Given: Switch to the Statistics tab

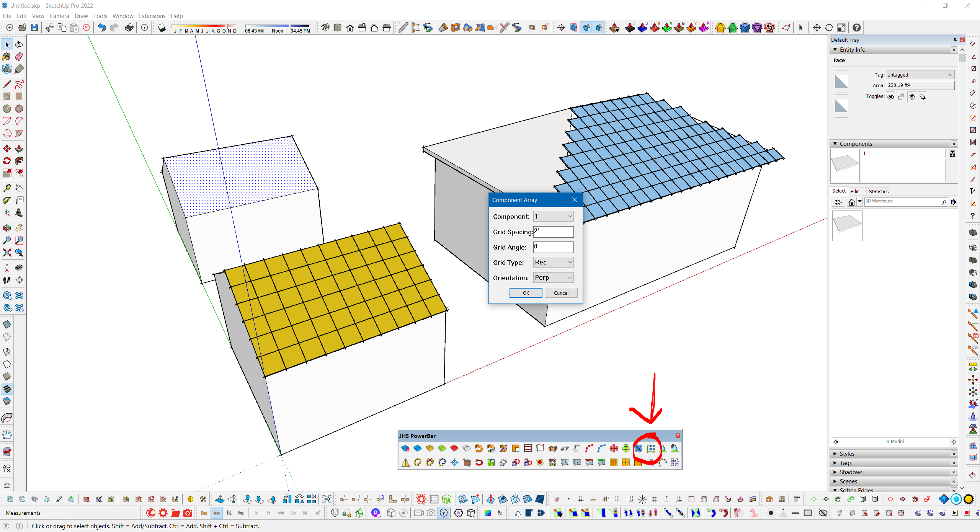Looking at the screenshot, I should (879, 191).
